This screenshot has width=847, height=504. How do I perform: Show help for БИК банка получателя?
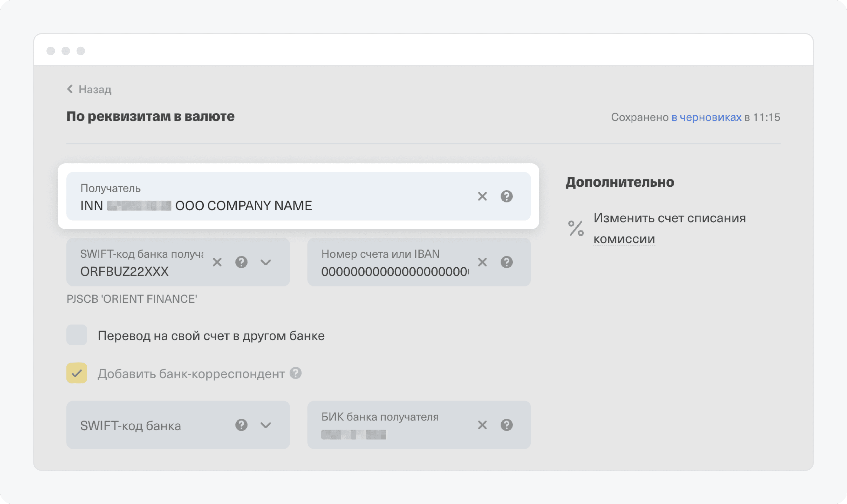tap(507, 425)
